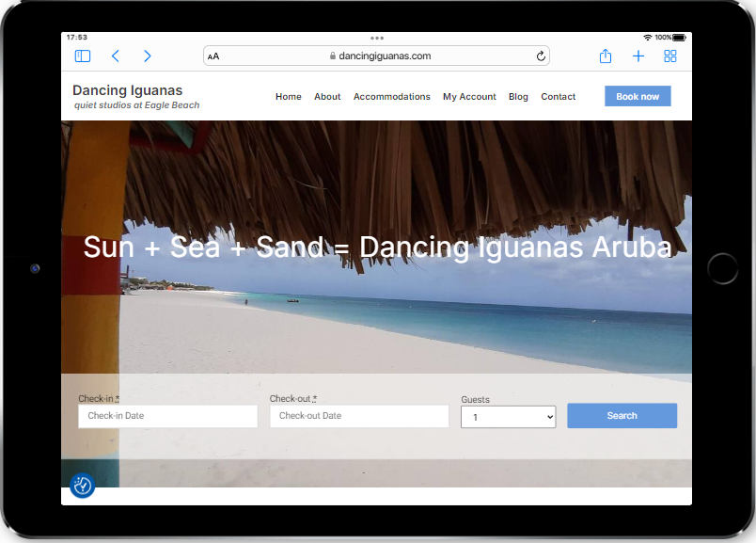This screenshot has width=756, height=543.
Task: Go forward to next page
Action: pos(148,56)
